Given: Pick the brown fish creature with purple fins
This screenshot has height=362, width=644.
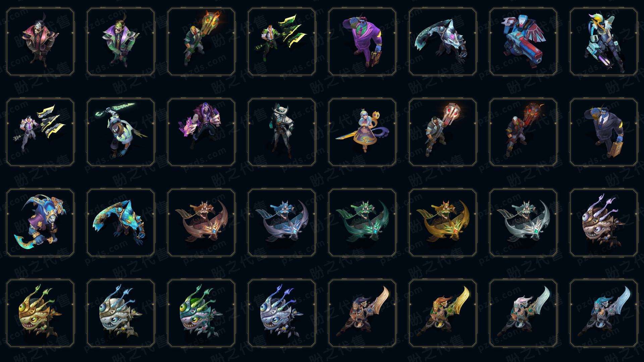Looking at the screenshot, I should tap(604, 223).
